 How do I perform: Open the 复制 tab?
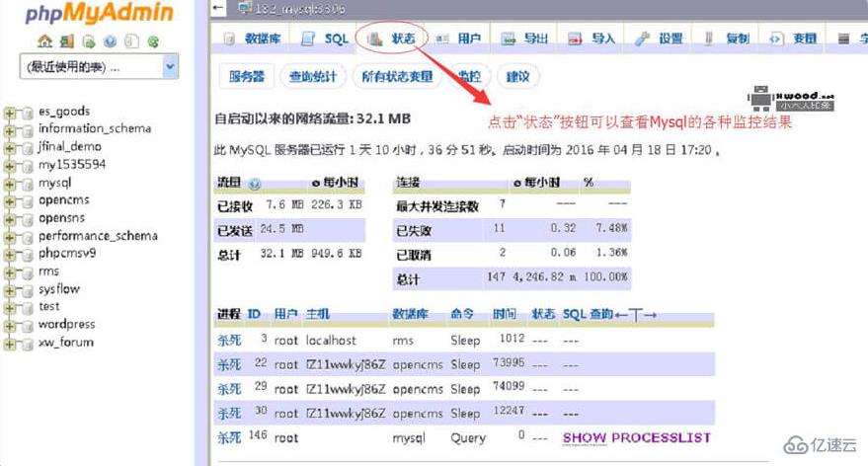[x=726, y=39]
